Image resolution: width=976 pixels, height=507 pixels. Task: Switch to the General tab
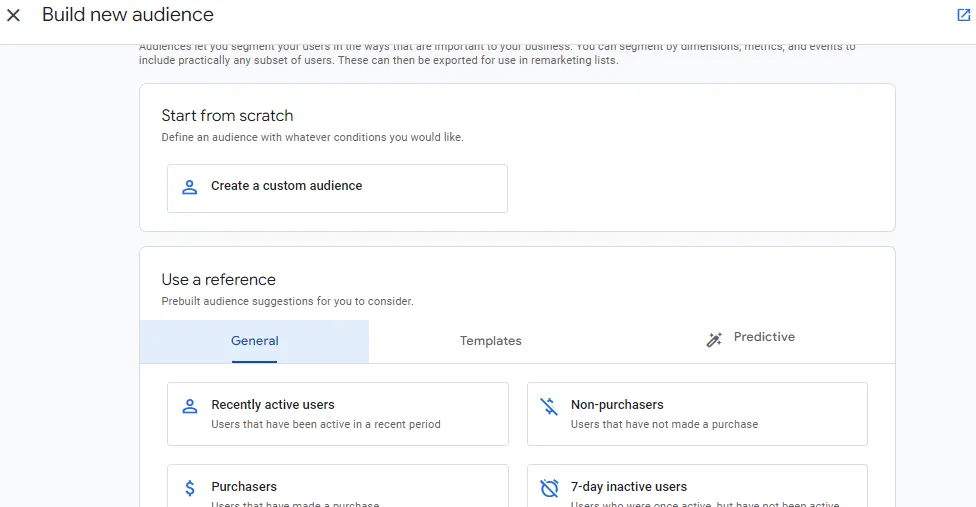point(255,342)
